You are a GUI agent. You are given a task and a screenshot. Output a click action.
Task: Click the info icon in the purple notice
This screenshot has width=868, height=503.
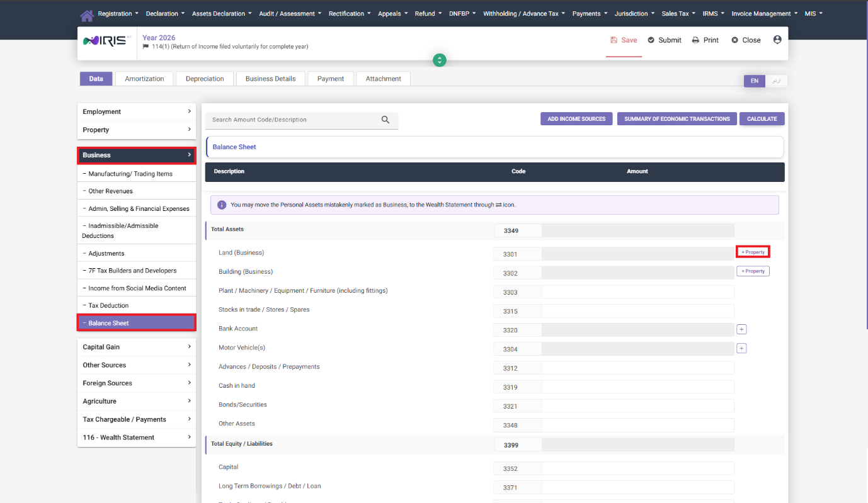222,205
